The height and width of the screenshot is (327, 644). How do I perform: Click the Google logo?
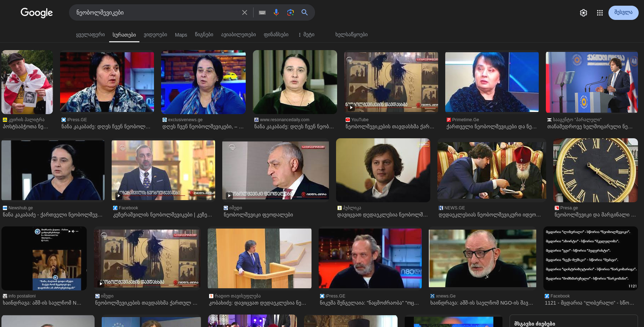37,13
